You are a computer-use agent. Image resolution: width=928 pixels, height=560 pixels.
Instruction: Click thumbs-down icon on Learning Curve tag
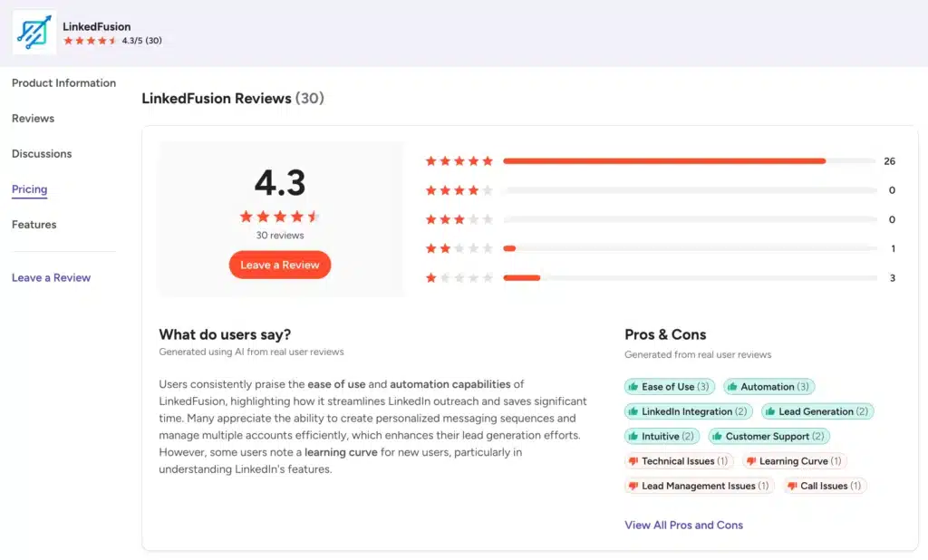[751, 461]
